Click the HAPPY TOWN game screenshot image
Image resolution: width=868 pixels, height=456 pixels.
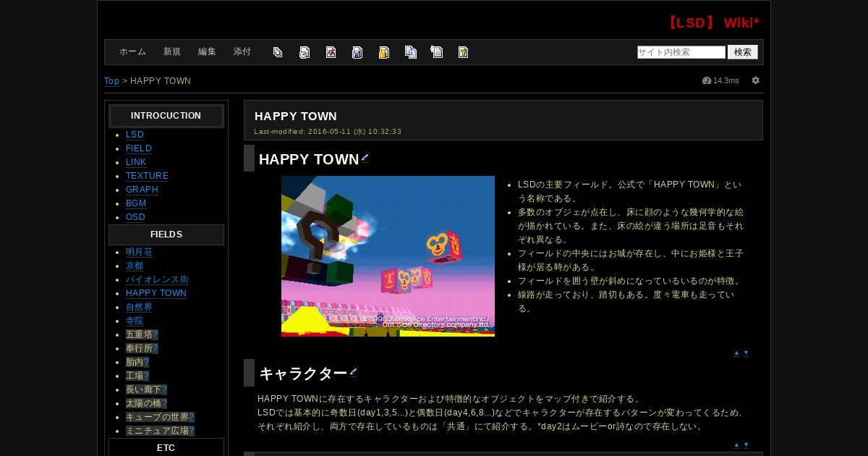388,256
